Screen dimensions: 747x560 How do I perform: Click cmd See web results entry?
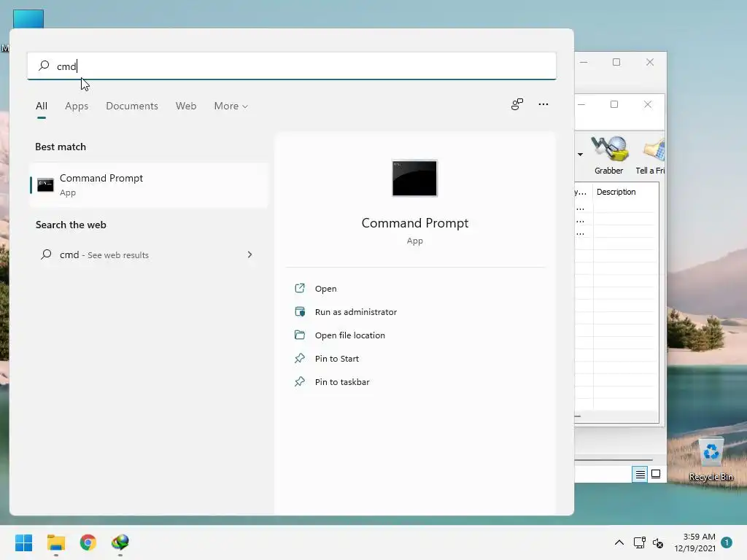point(149,254)
